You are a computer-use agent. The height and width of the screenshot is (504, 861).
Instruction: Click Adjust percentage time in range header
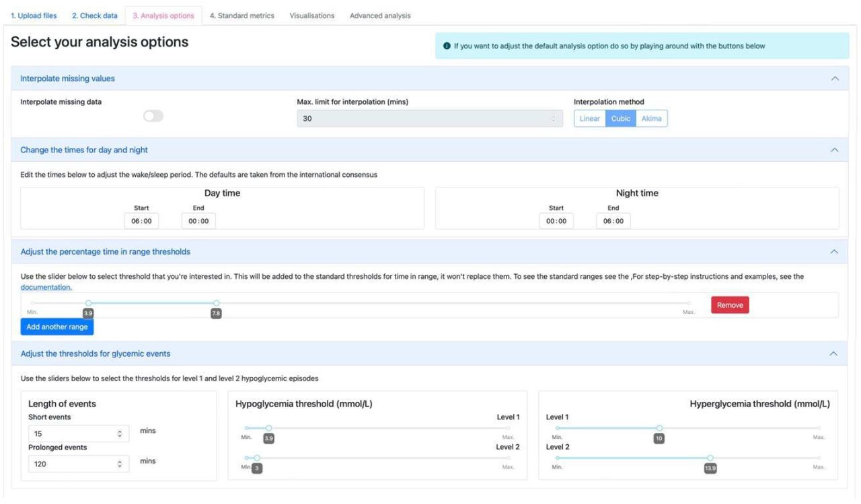[105, 251]
